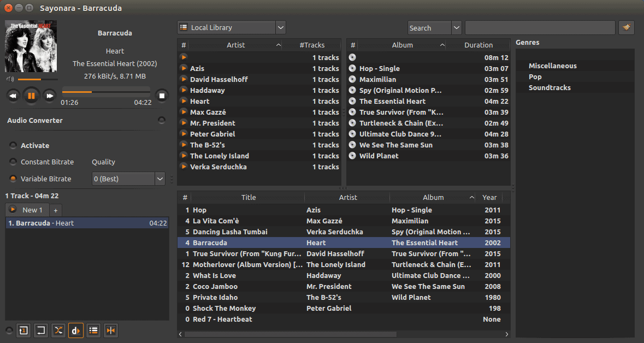Image resolution: width=644 pixels, height=343 pixels.
Task: Click the inward-arrows playlist mode icon
Action: pos(111,330)
